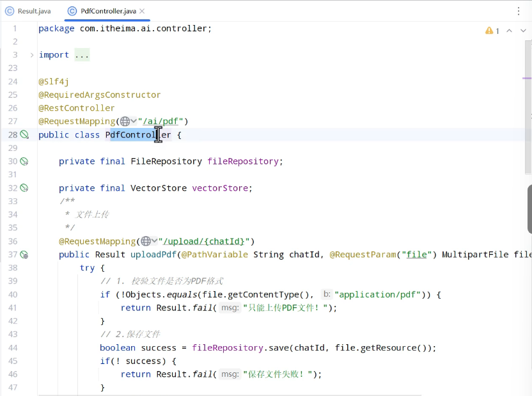Click globe icon beside "/upload/{chatId}" mapping
The image size is (532, 396).
[x=146, y=241]
